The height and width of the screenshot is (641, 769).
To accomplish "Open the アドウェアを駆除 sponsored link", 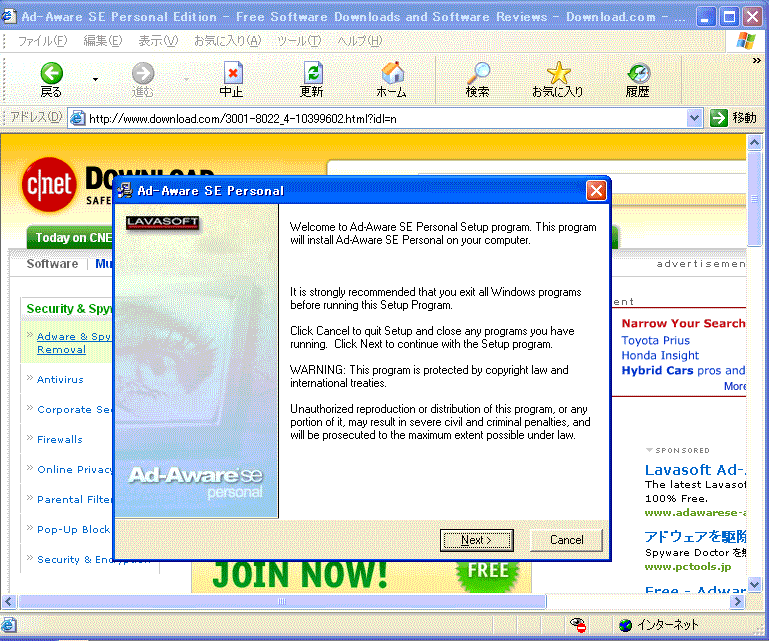I will (695, 537).
